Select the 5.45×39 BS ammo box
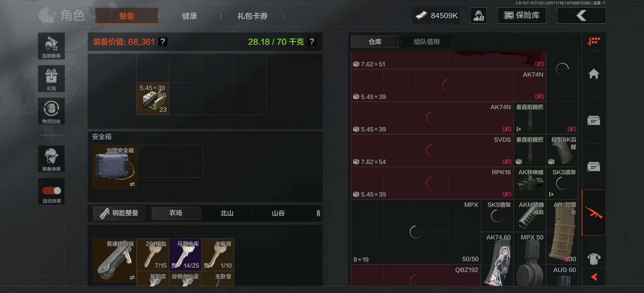 [153, 99]
